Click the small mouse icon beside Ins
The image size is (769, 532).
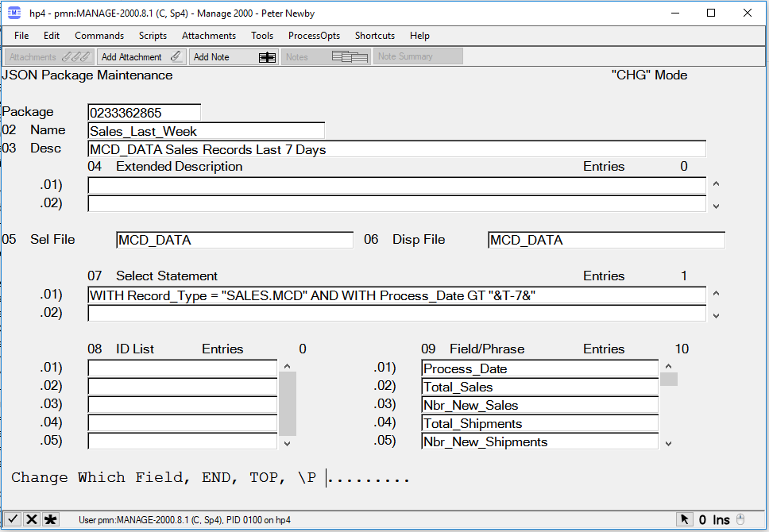point(741,519)
